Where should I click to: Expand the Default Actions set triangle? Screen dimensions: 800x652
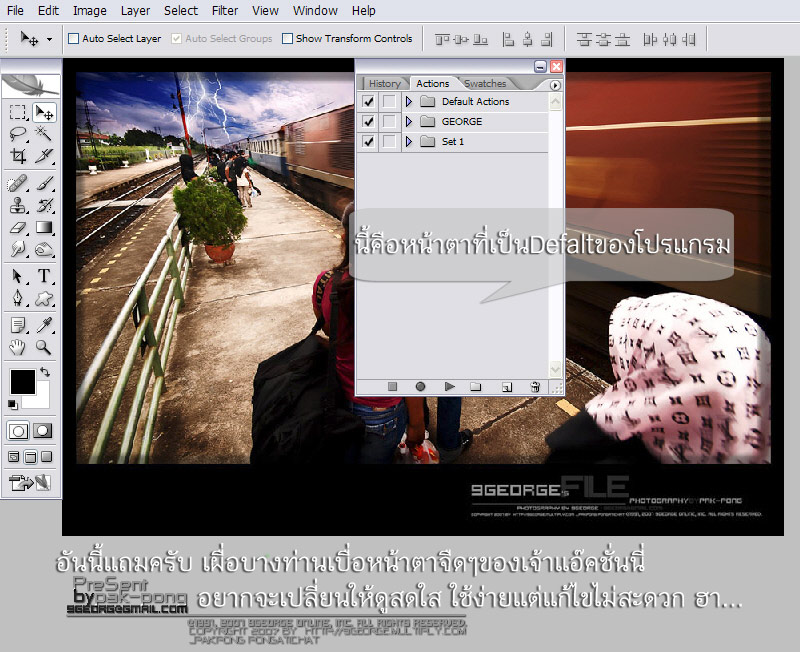(409, 102)
